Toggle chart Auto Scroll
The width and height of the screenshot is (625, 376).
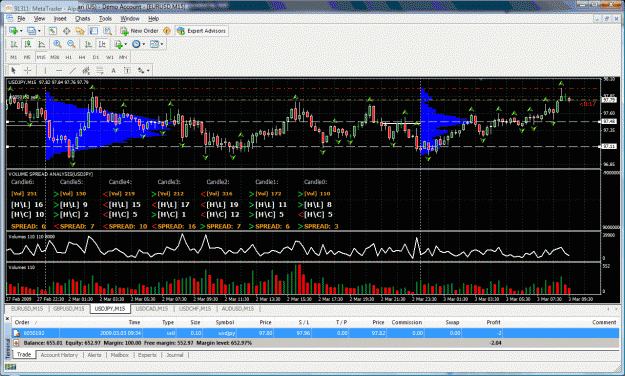88,44
